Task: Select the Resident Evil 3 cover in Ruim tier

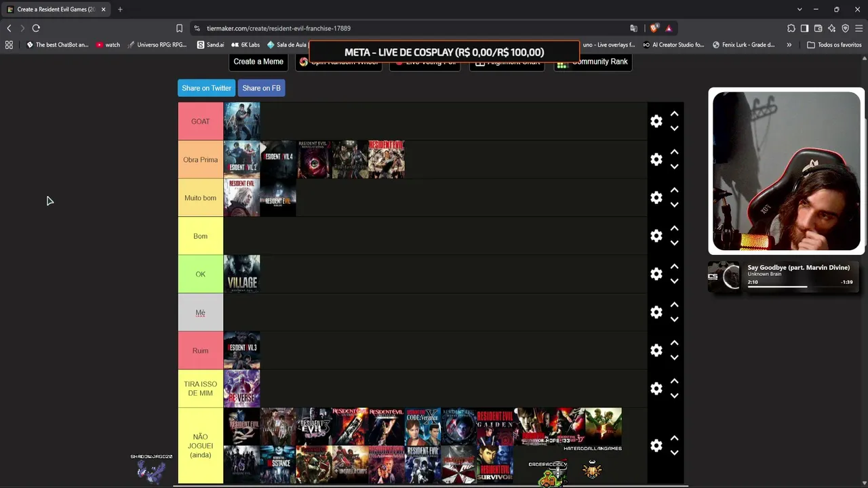Action: 242,350
